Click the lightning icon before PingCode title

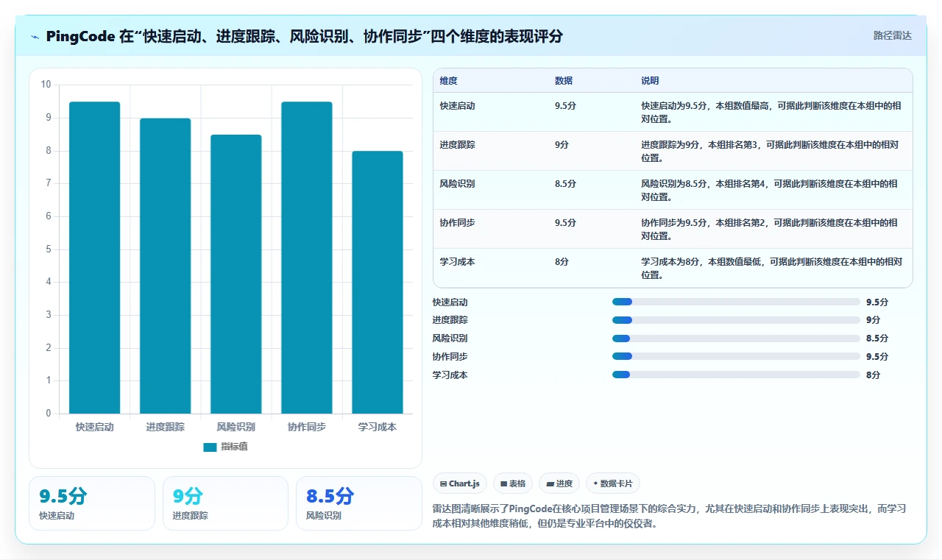pyautogui.click(x=35, y=37)
